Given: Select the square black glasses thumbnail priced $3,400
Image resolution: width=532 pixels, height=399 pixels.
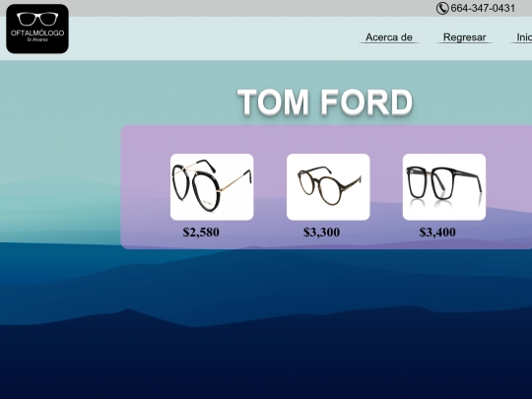Looking at the screenshot, I should tap(444, 187).
